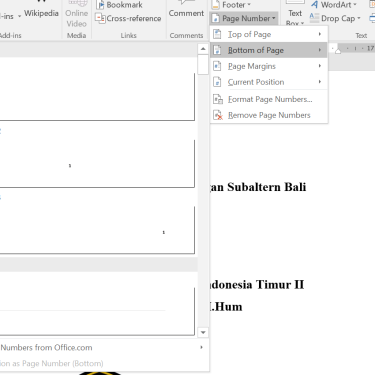Viewport: 375px width, 375px height.
Task: Click the Cross-reference icon
Action: pos(100,18)
